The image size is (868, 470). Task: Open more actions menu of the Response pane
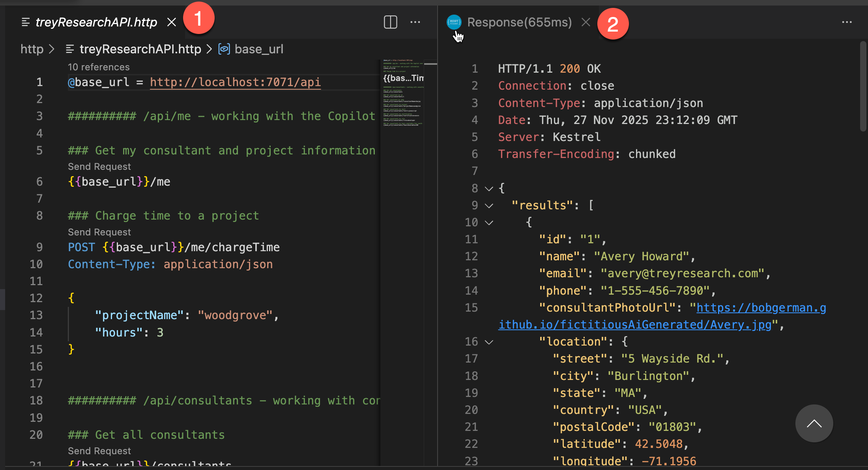coord(847,22)
